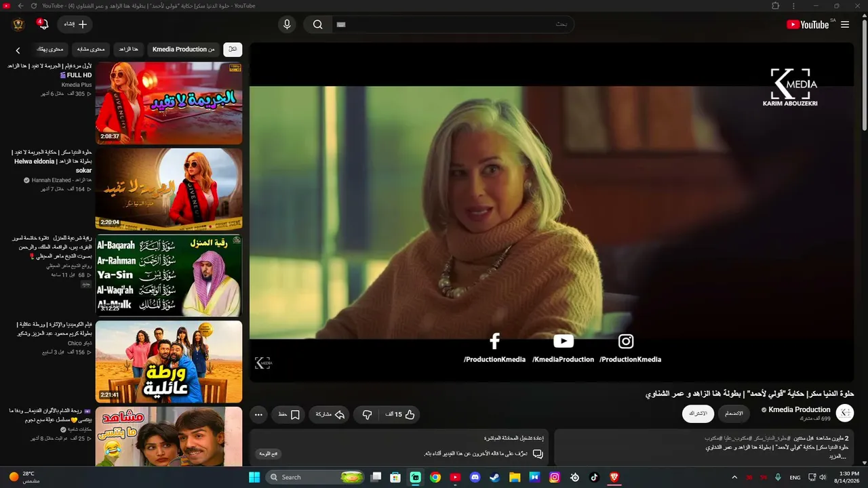Select the 'محتوى يهمّك' filter chip
The image size is (868, 488).
point(50,49)
